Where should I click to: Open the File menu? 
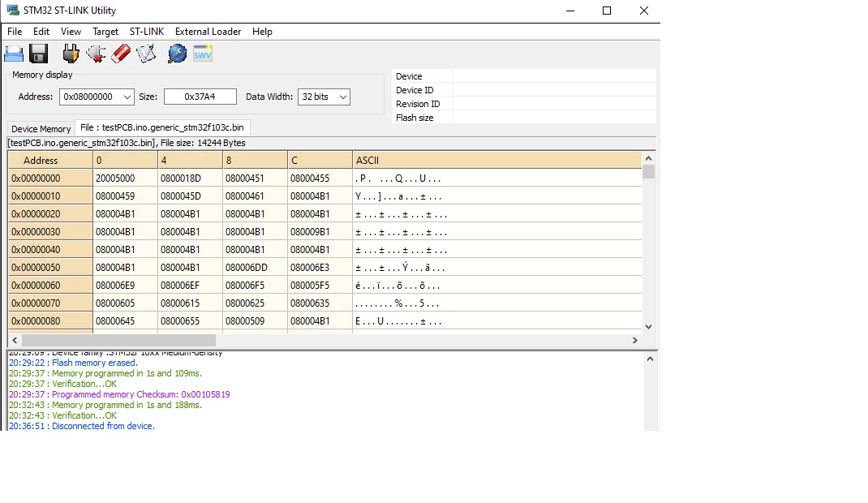15,32
